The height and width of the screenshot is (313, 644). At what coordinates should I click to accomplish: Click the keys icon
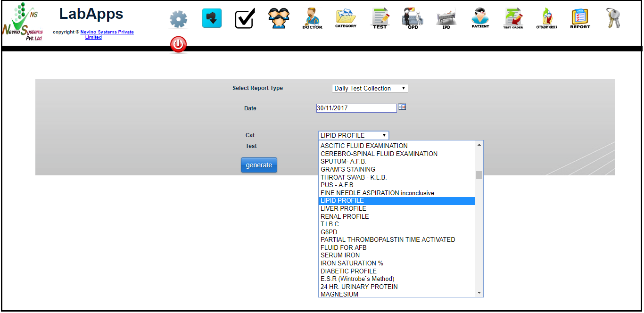point(613,18)
